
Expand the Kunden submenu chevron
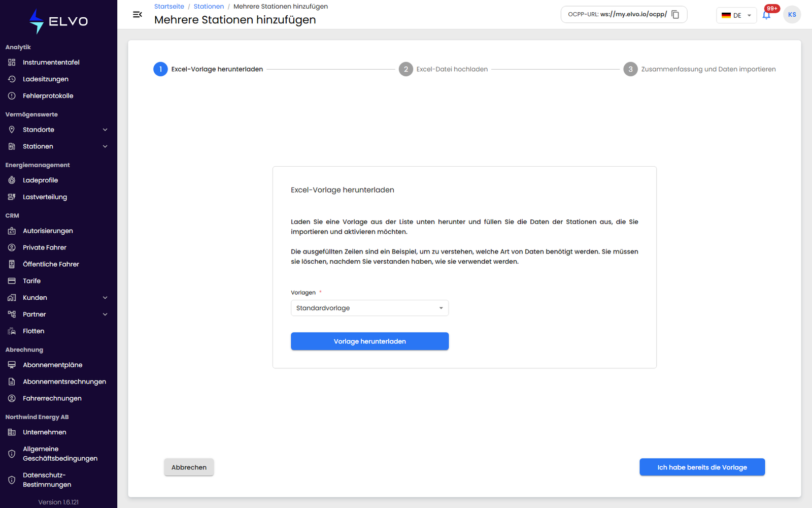(105, 298)
